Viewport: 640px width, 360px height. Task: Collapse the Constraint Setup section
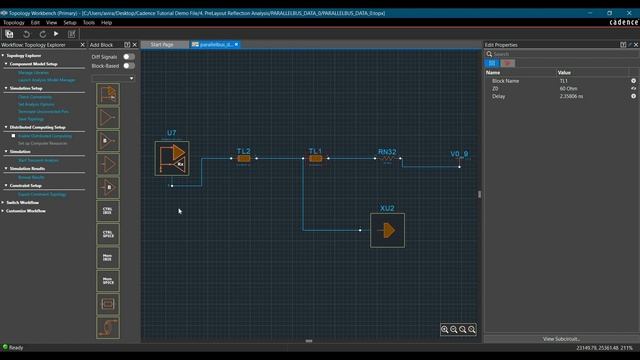[x=6, y=186]
